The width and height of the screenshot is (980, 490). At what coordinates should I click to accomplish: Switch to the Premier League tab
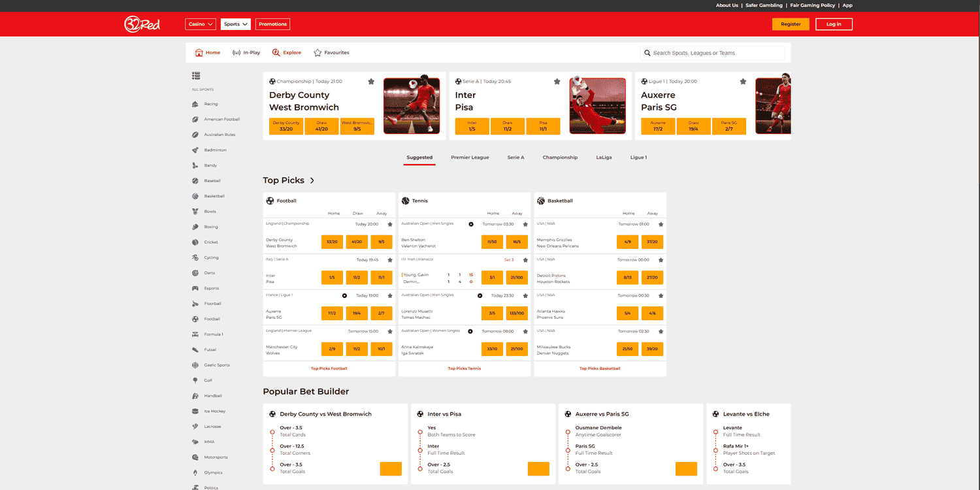(x=470, y=157)
